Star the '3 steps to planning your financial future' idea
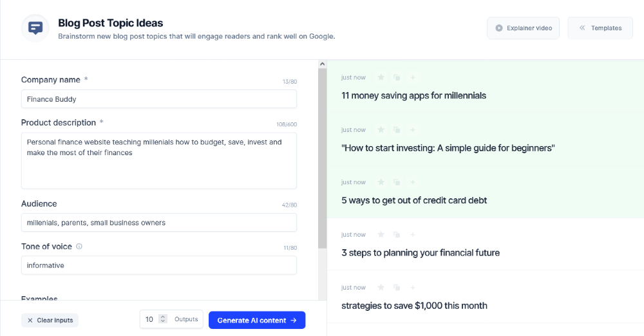Image resolution: width=644 pixels, height=336 pixels. 381,234
